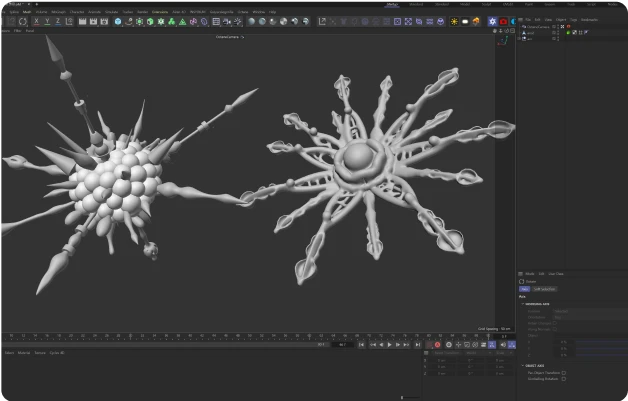Click the purple deformer icon
This screenshot has width=628, height=401.
pyautogui.click(x=193, y=22)
